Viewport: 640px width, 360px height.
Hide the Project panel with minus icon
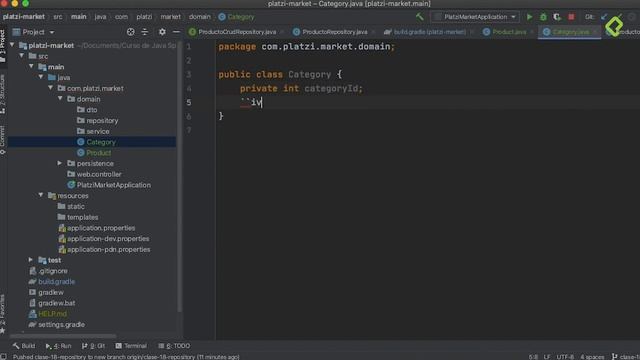click(x=176, y=32)
